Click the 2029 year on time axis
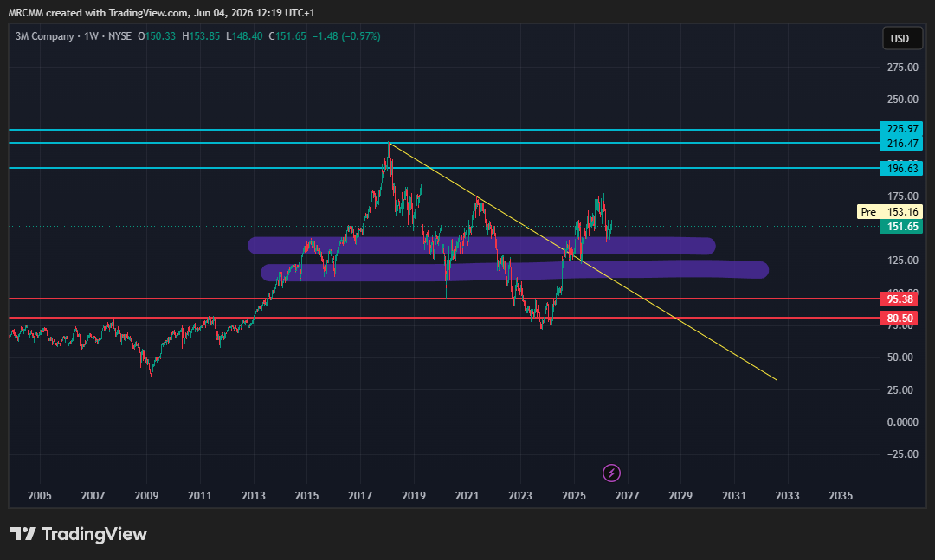The width and height of the screenshot is (935, 560). [x=680, y=496]
